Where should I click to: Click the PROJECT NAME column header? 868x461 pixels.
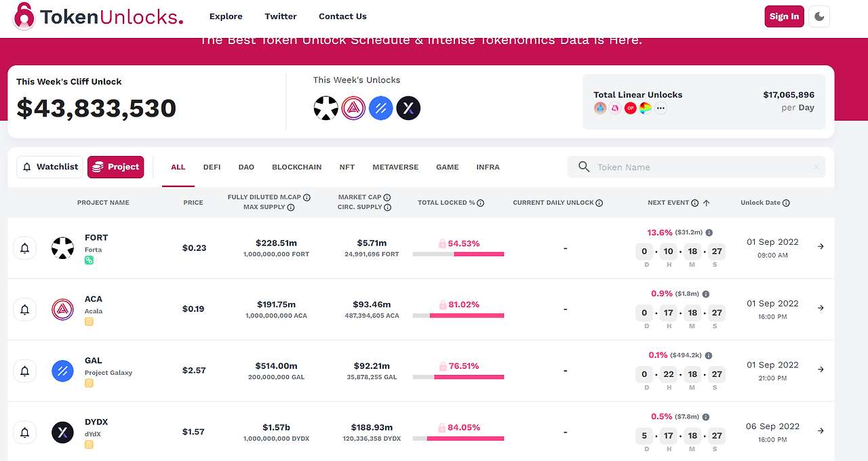click(103, 203)
